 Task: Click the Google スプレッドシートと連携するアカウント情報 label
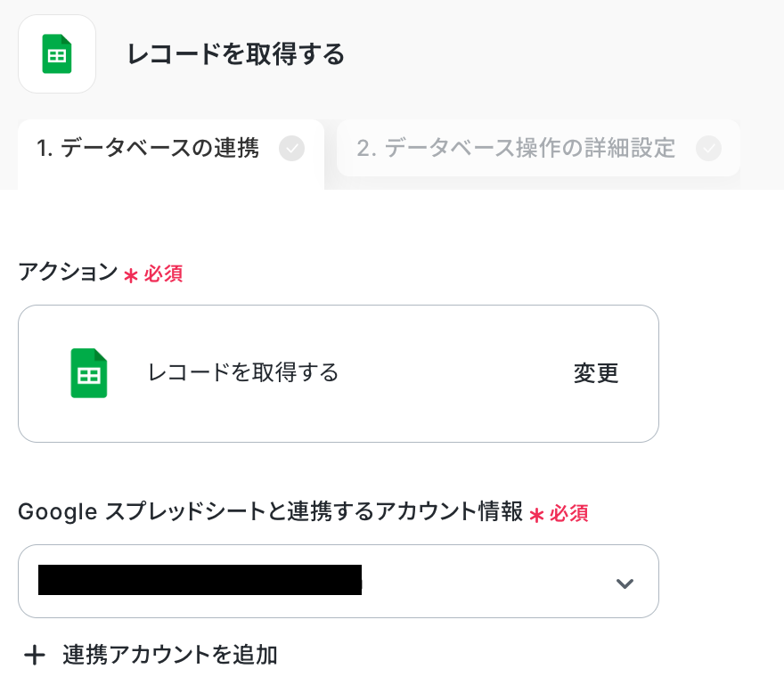coord(270,512)
